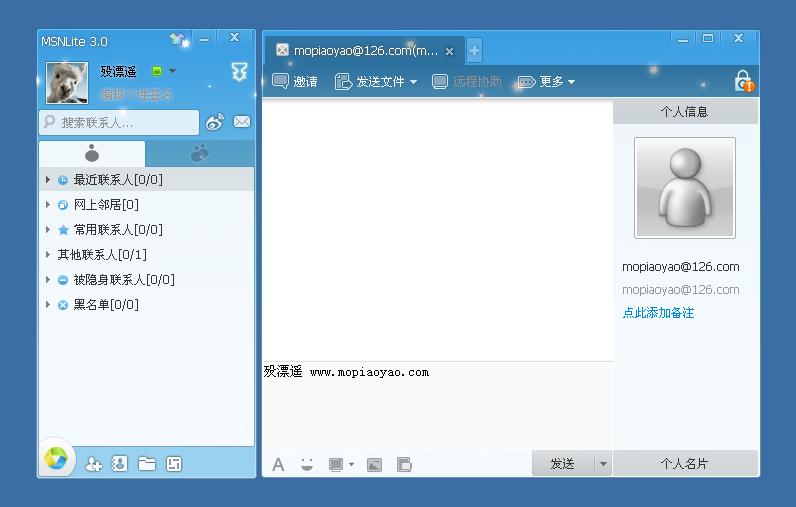The width and height of the screenshot is (796, 507).
Task: Open the 更多 more menu
Action: click(546, 81)
